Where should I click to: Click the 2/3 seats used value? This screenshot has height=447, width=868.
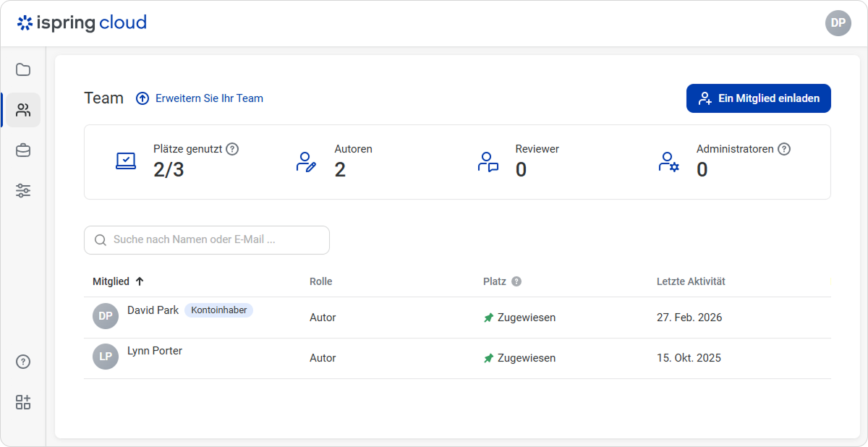pyautogui.click(x=169, y=170)
